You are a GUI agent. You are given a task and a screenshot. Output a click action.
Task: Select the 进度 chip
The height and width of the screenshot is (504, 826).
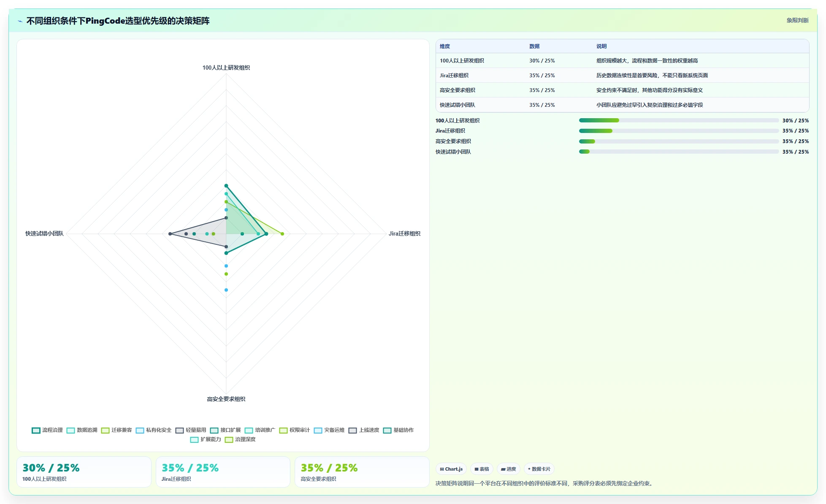point(509,469)
